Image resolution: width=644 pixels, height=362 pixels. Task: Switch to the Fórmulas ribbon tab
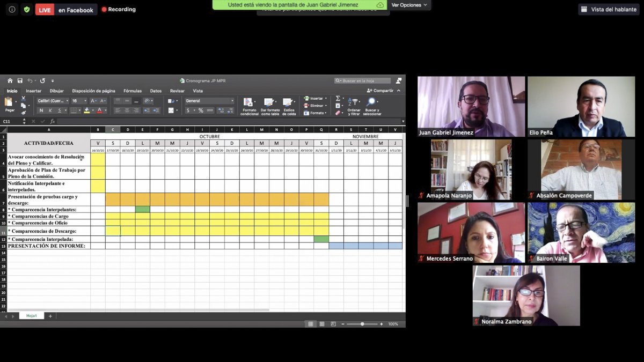133,91
